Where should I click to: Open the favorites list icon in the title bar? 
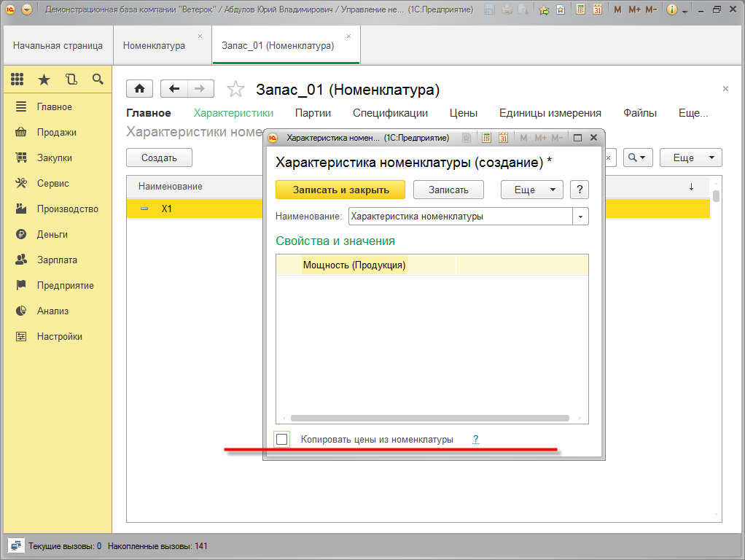click(x=561, y=9)
